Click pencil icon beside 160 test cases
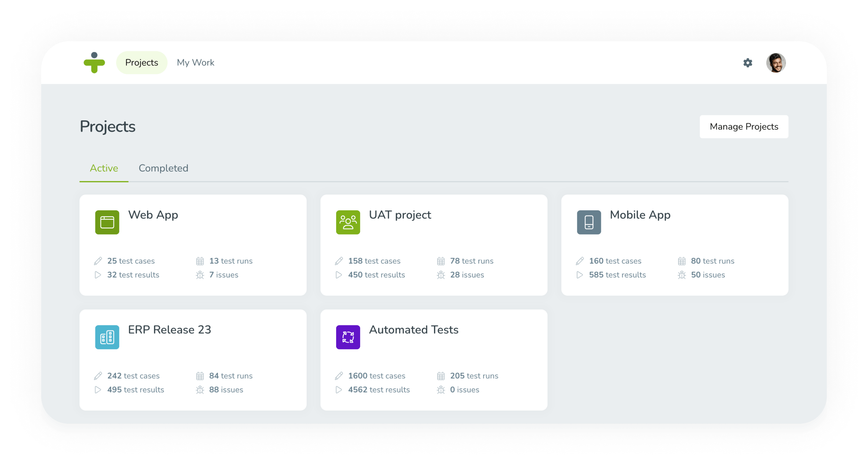 pos(580,261)
